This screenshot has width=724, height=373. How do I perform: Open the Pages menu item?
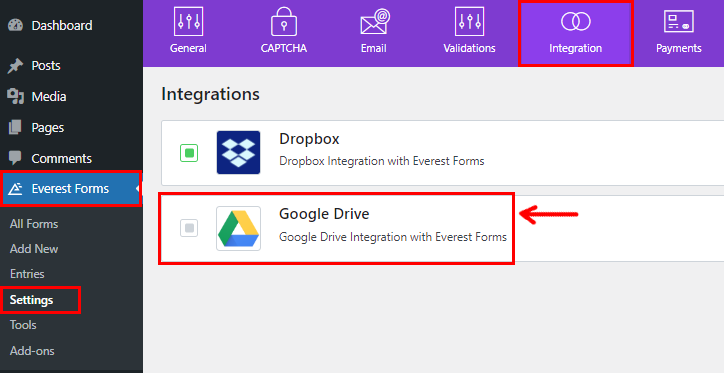pos(48,127)
